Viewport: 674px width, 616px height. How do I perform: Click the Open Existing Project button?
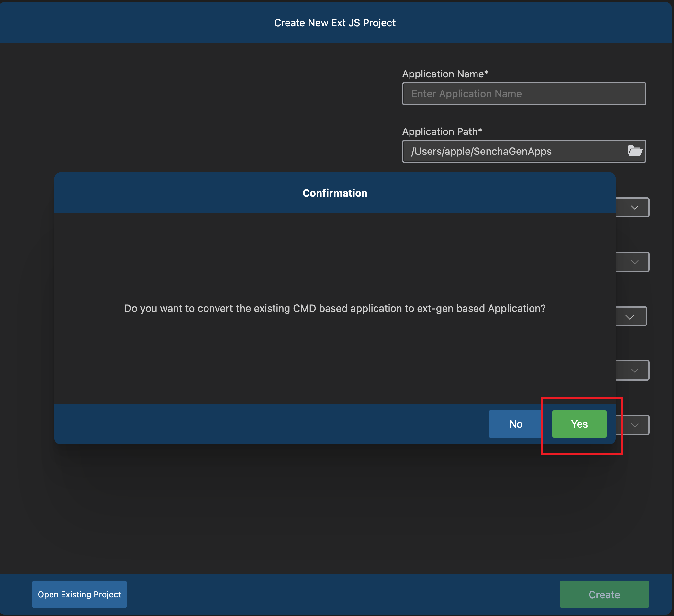(x=79, y=594)
